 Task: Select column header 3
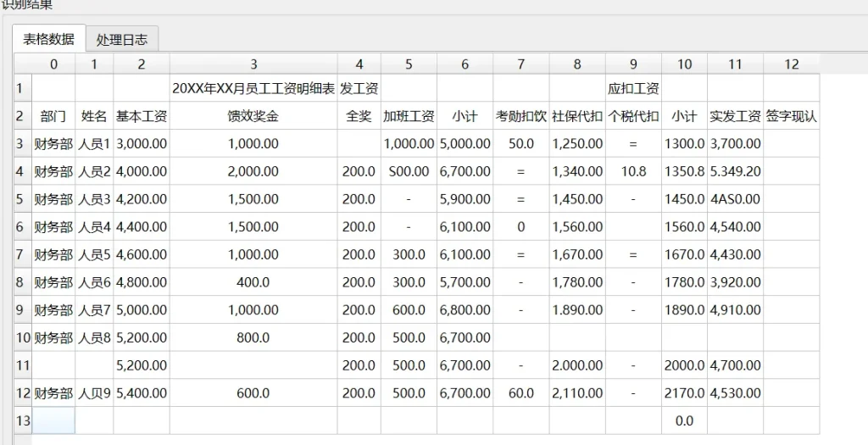click(x=253, y=64)
